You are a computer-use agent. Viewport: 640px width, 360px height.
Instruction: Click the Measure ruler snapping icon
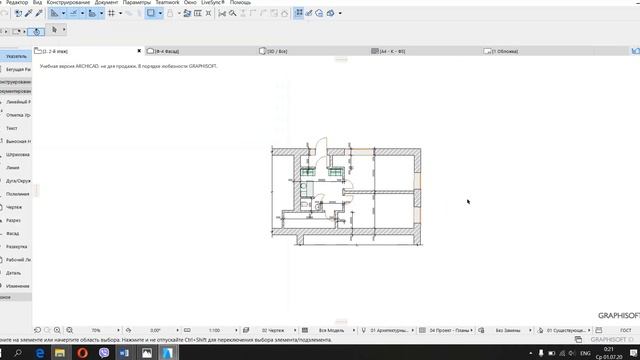click(x=92, y=13)
